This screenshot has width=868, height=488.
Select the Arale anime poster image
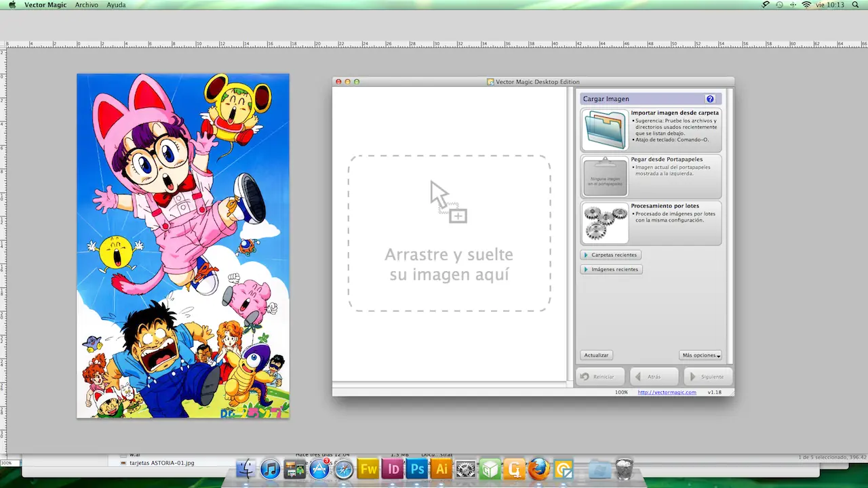(183, 246)
